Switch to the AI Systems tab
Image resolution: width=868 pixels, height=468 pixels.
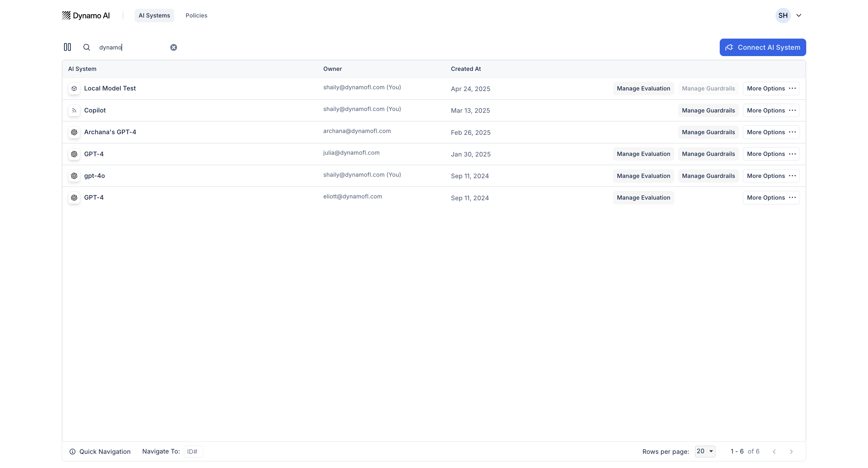154,15
